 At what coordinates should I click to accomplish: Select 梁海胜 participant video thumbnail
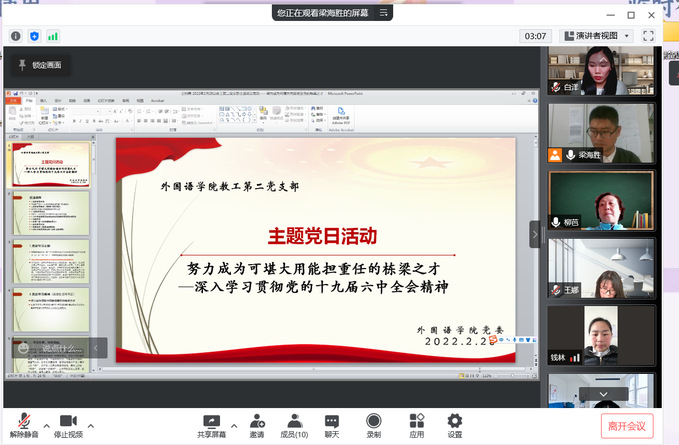pyautogui.click(x=601, y=132)
